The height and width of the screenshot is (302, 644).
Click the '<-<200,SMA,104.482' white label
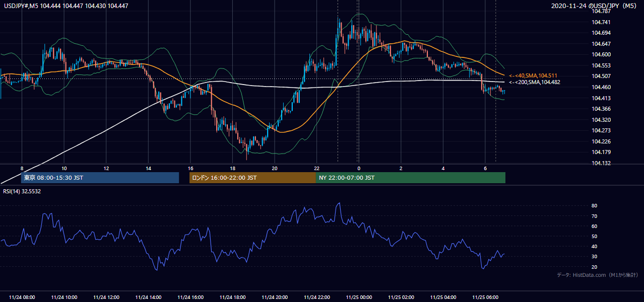pos(534,82)
